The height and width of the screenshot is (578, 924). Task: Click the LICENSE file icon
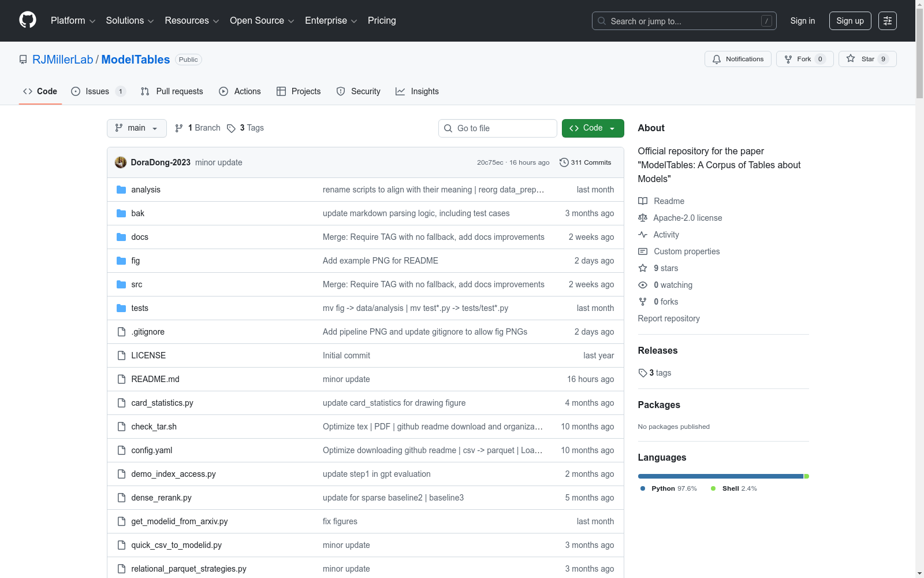point(121,355)
